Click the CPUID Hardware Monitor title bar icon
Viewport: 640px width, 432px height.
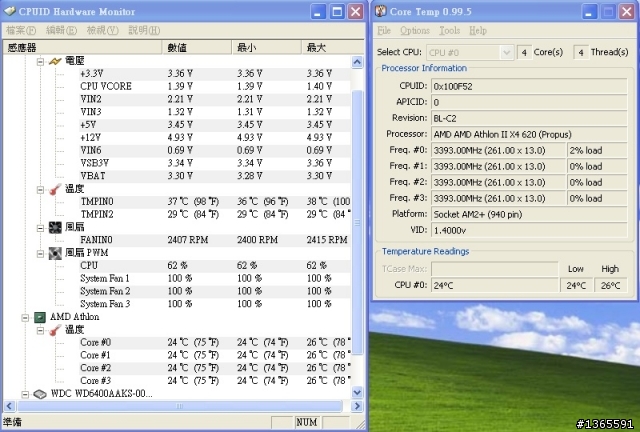(x=9, y=11)
